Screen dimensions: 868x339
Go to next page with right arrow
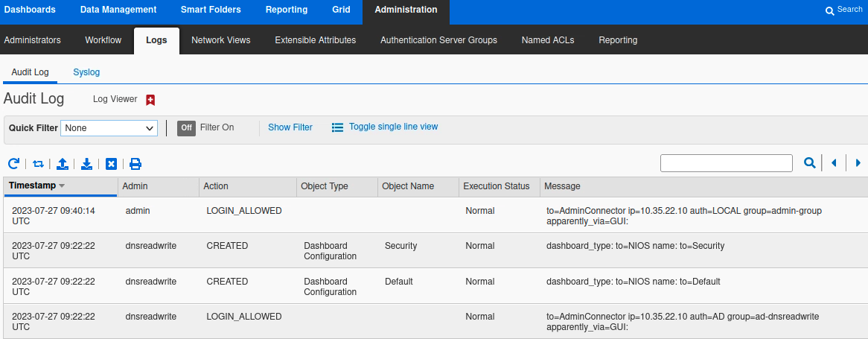858,163
